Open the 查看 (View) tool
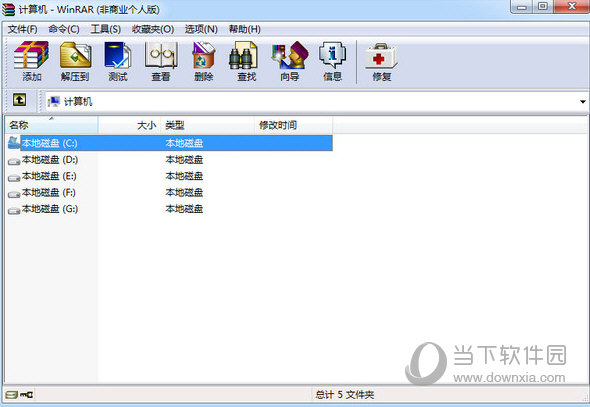The height and width of the screenshot is (407, 590). [161, 61]
